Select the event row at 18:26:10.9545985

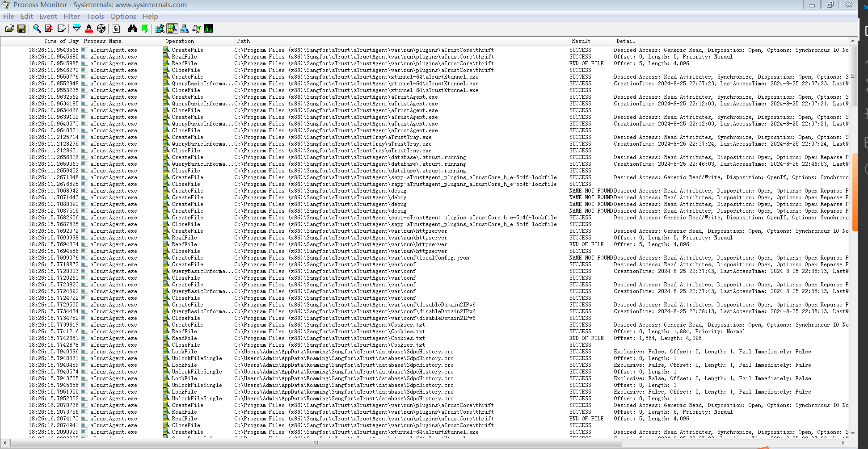click(425, 63)
